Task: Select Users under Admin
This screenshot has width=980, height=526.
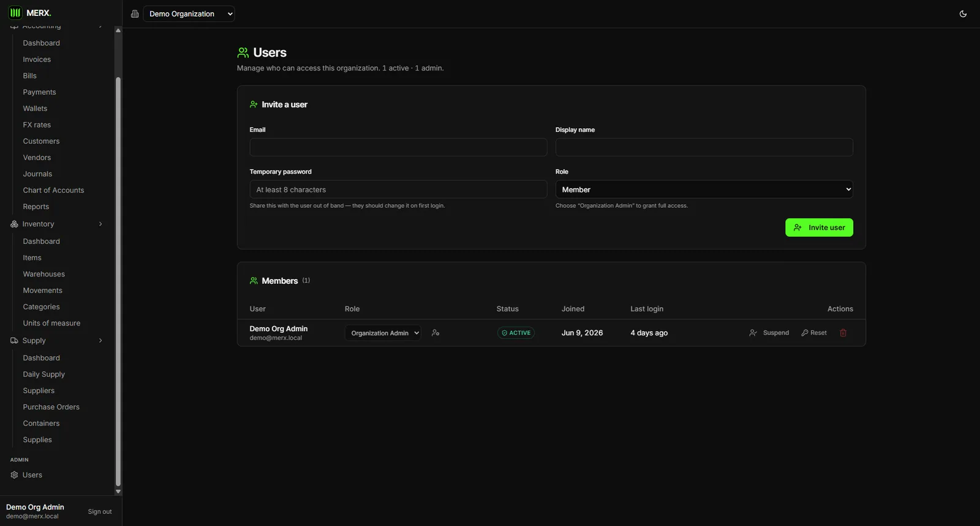Action: point(32,475)
